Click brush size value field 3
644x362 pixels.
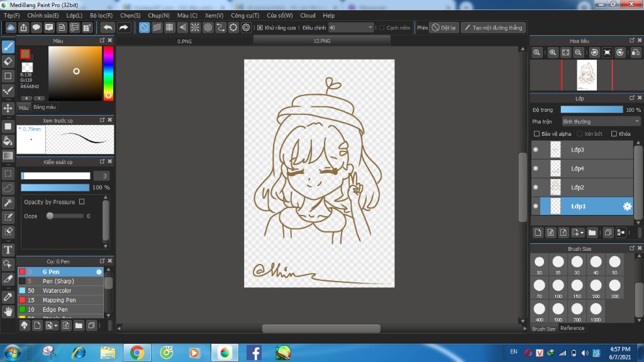101,176
